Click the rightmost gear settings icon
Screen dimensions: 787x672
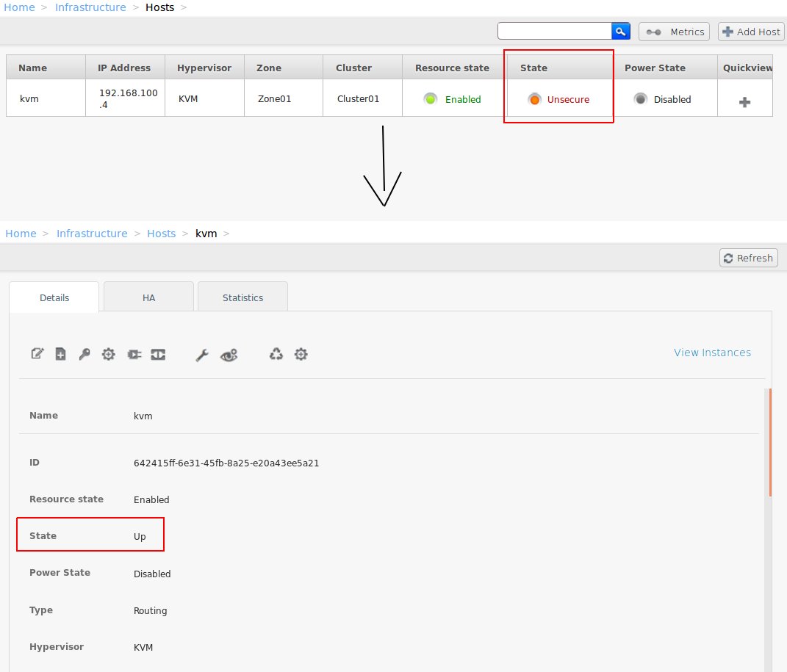pos(301,353)
